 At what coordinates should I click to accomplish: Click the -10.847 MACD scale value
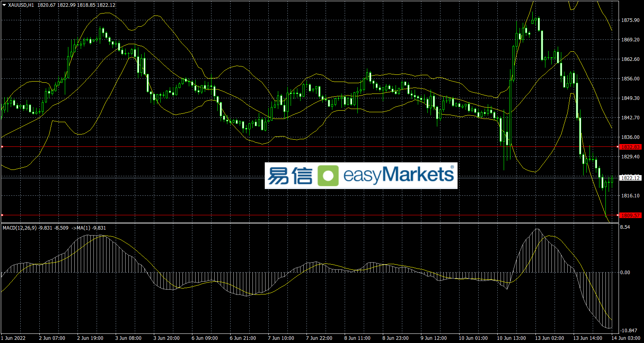[628, 331]
